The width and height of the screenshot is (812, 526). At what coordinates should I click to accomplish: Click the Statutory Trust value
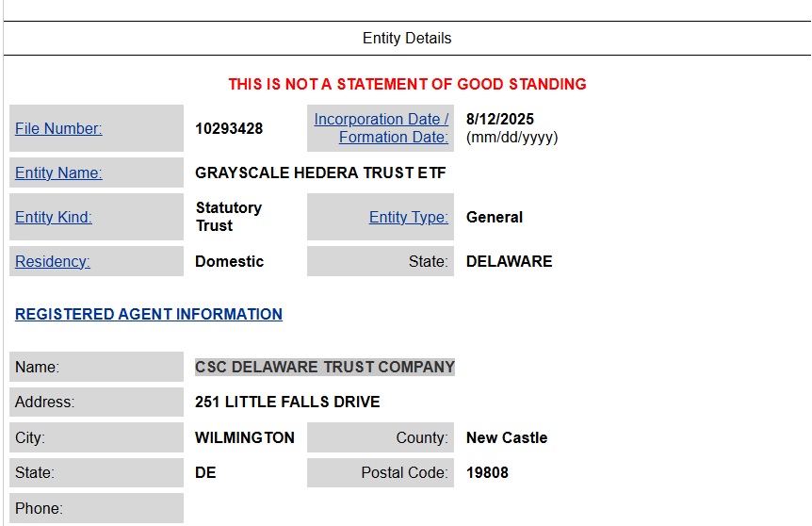point(229,217)
